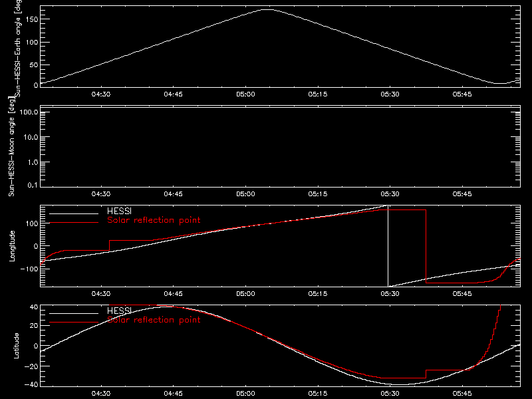
Task: Click HESSI legend text in Latitude plot
Action: 119,311
